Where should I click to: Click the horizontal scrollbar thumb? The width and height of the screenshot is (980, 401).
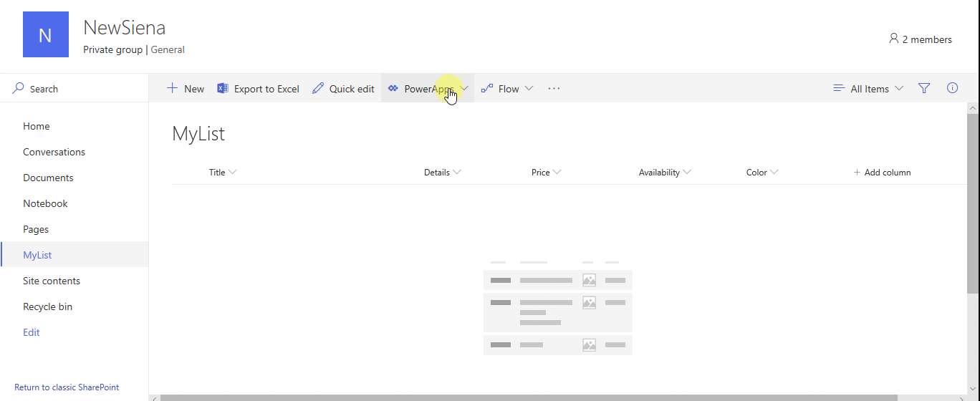(529, 397)
